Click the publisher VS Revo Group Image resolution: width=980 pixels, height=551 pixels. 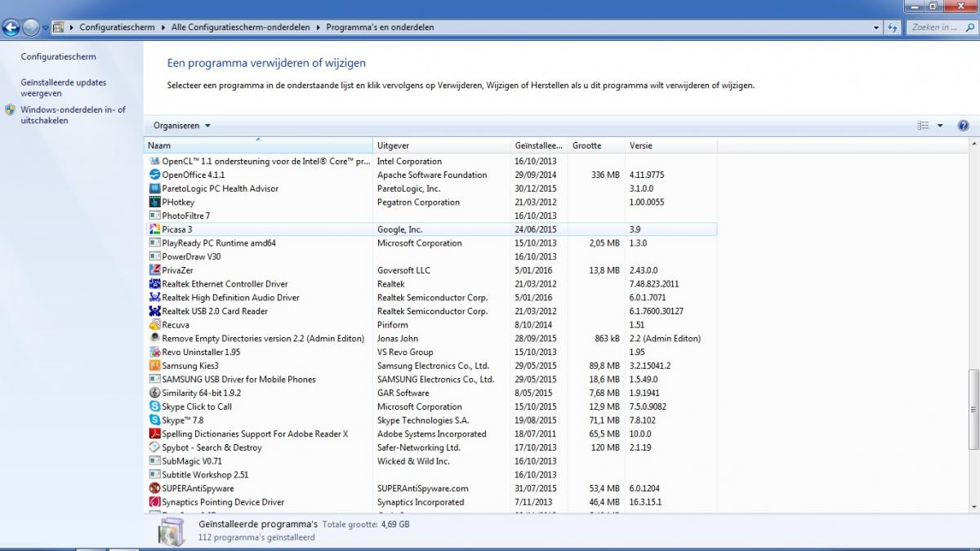405,352
